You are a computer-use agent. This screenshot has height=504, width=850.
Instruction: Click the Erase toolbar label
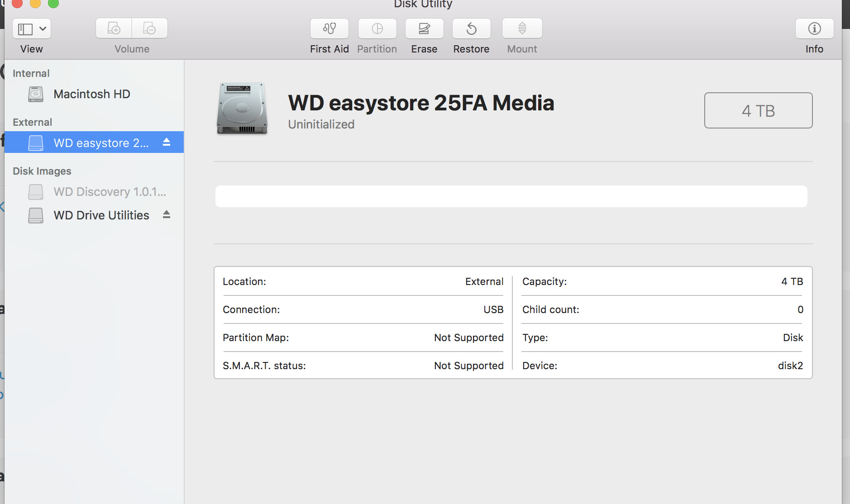click(x=425, y=49)
